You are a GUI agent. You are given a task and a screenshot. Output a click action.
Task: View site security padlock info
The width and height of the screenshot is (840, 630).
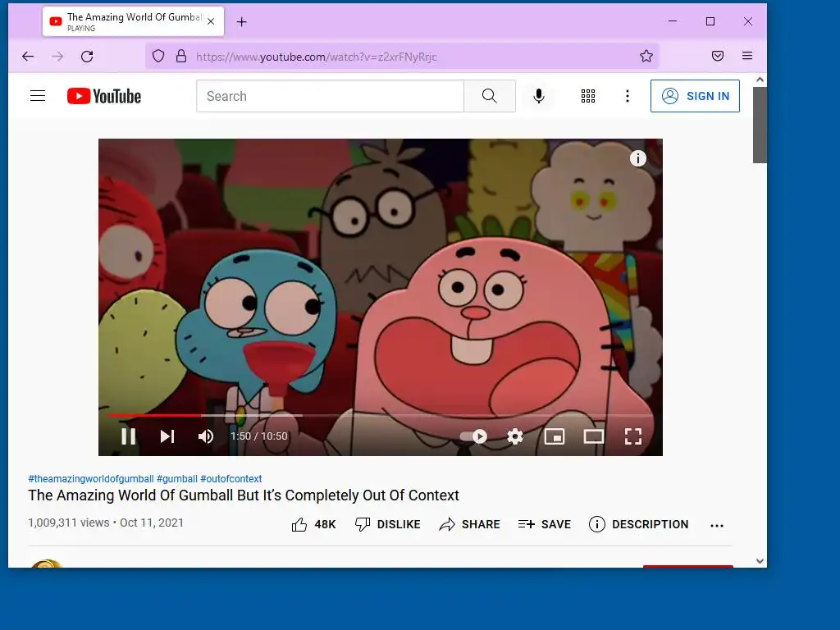(181, 57)
